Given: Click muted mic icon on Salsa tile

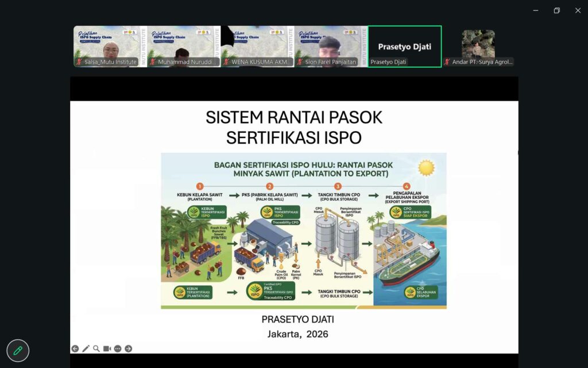Looking at the screenshot, I should tap(79, 62).
